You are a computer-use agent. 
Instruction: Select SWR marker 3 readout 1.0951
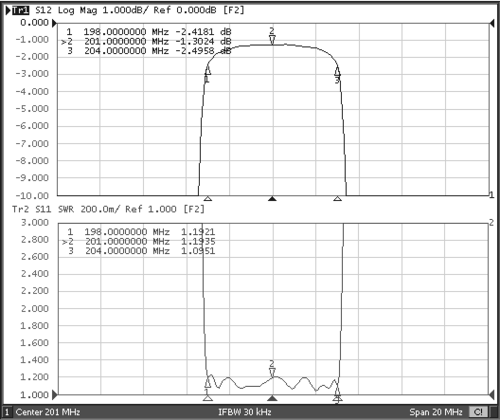[x=198, y=251]
